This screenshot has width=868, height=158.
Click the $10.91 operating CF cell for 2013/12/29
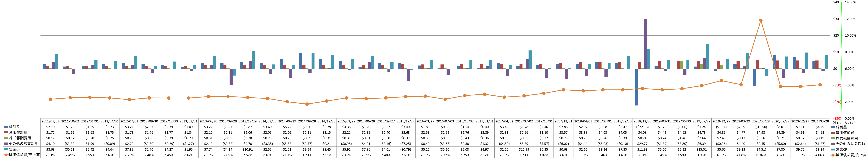(248, 149)
